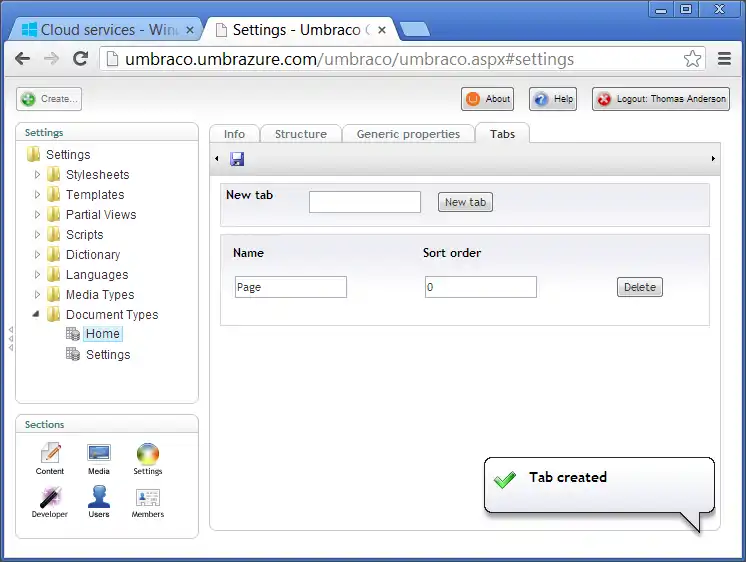Click the Settings document type icon
746x562 pixels.
pyautogui.click(x=73, y=354)
